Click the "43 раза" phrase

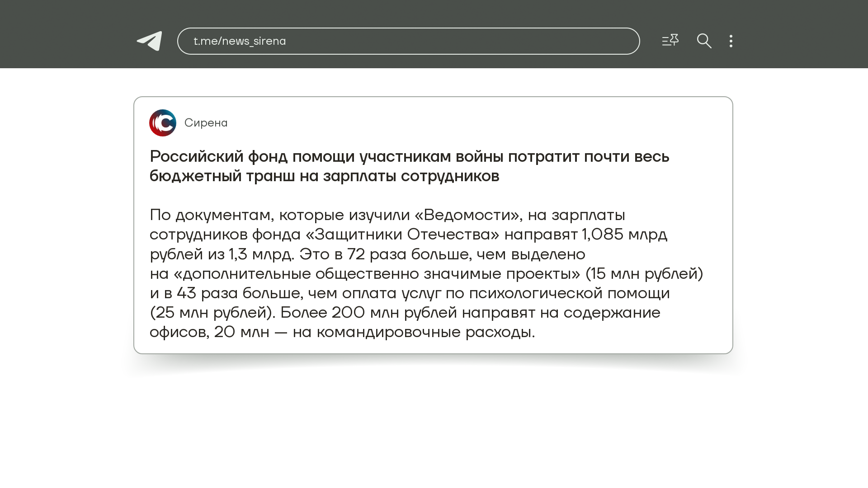point(207,293)
